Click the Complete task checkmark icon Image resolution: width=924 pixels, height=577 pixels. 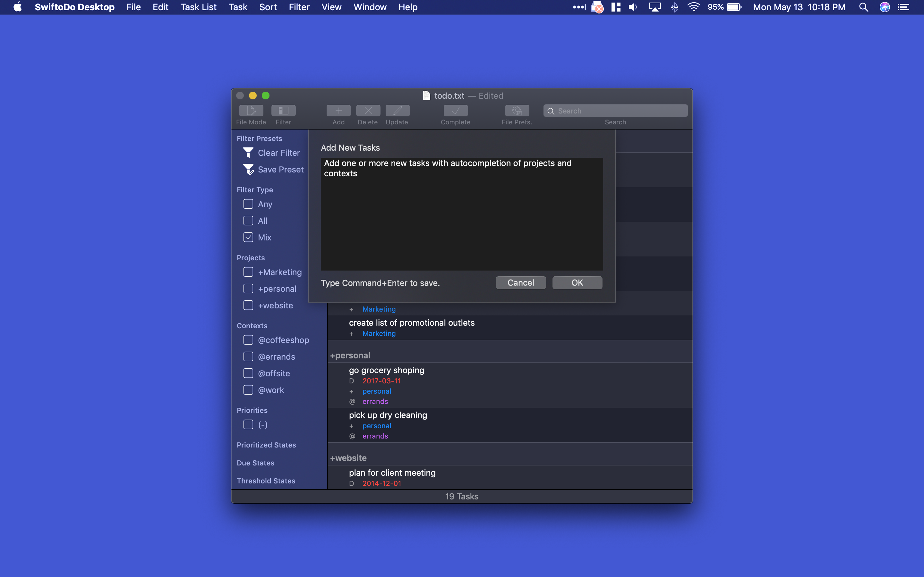pos(455,111)
